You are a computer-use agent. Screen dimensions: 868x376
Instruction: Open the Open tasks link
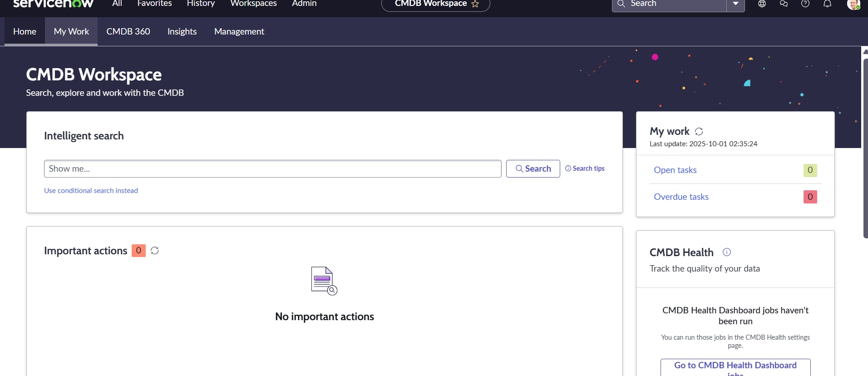click(675, 170)
